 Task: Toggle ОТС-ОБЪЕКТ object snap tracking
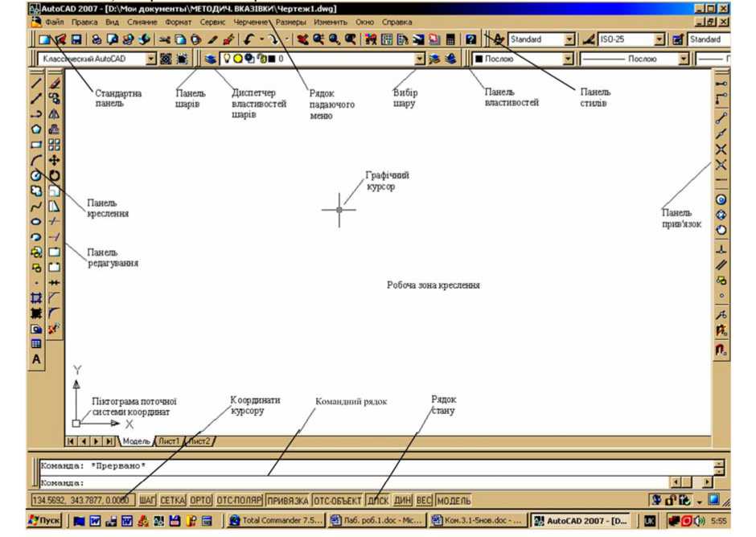(338, 500)
